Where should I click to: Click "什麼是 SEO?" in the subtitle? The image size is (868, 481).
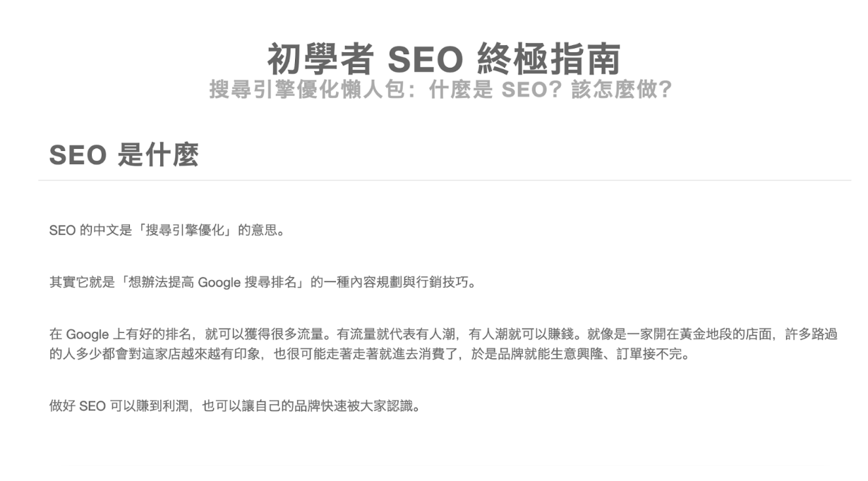click(495, 90)
